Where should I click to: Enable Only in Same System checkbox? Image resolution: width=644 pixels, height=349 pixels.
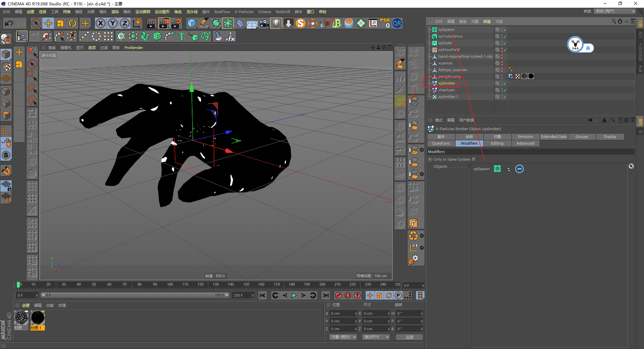coord(474,159)
